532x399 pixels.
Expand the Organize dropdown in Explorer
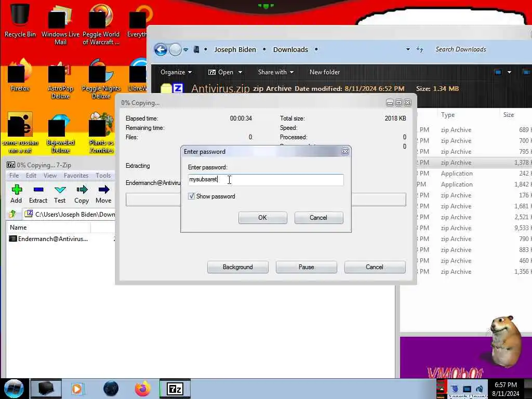click(x=176, y=72)
